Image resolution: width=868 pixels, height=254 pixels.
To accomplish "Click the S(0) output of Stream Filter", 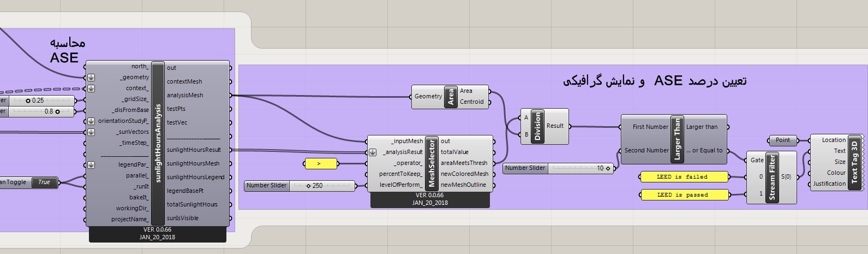I will click(786, 177).
